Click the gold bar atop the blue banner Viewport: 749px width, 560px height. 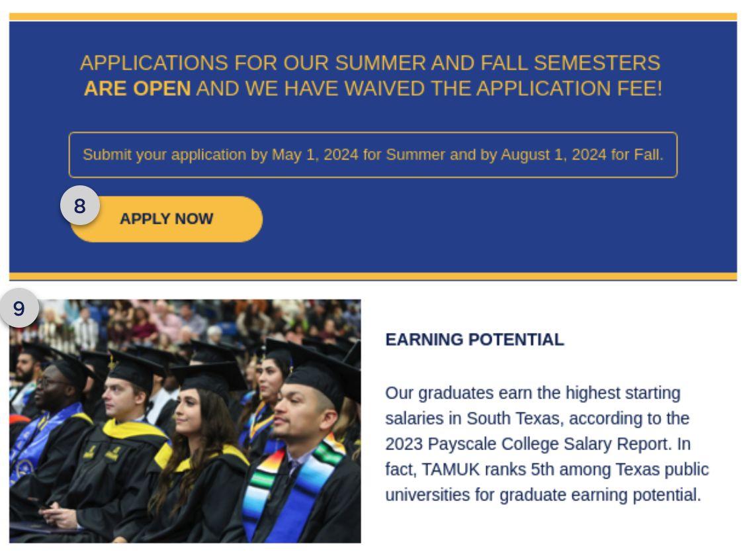point(373,17)
